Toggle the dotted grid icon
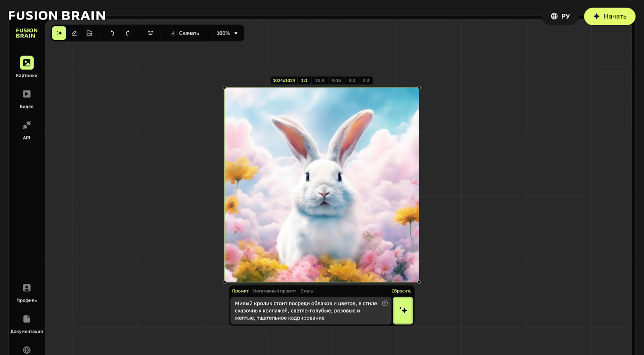Screen dimensions: 644x355 pos(151,33)
